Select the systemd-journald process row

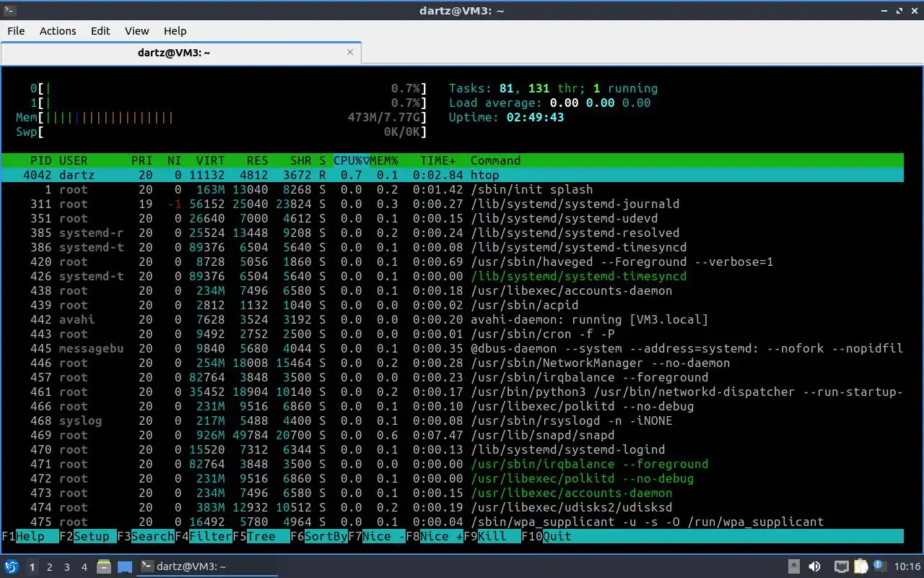coord(453,204)
